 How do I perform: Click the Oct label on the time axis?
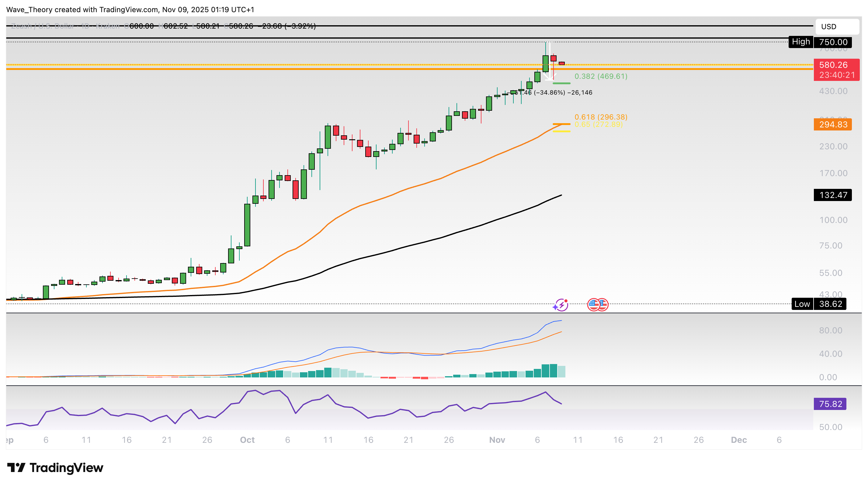(247, 440)
